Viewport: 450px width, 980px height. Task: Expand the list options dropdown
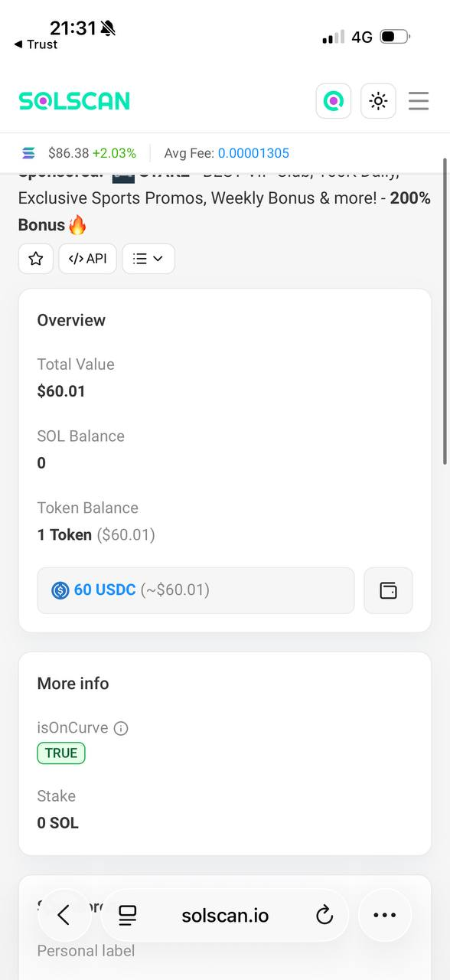[148, 259]
